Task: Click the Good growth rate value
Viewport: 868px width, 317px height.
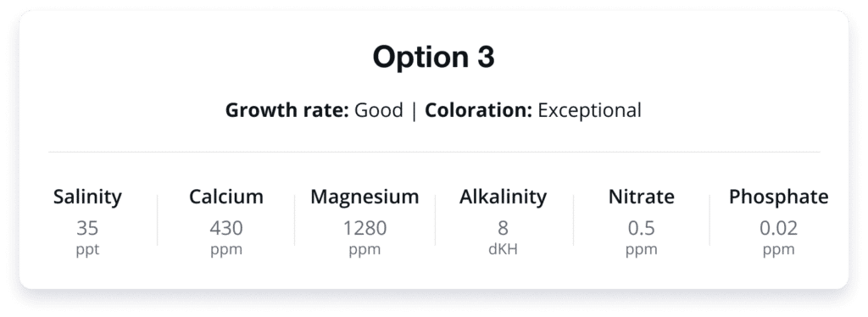Action: pyautogui.click(x=379, y=110)
